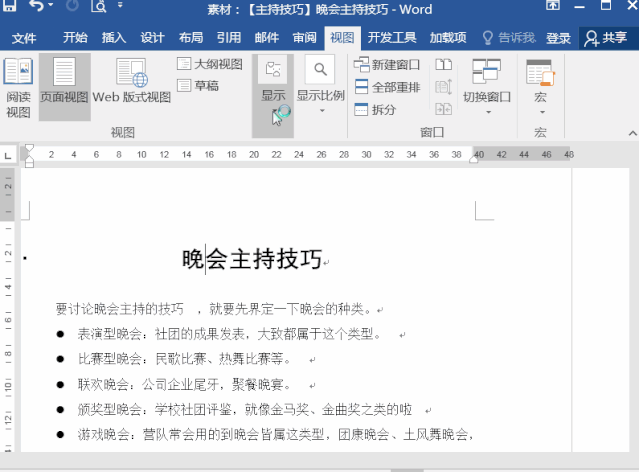The image size is (639, 472).
Task: Switch to the 插入 tab
Action: coord(114,38)
